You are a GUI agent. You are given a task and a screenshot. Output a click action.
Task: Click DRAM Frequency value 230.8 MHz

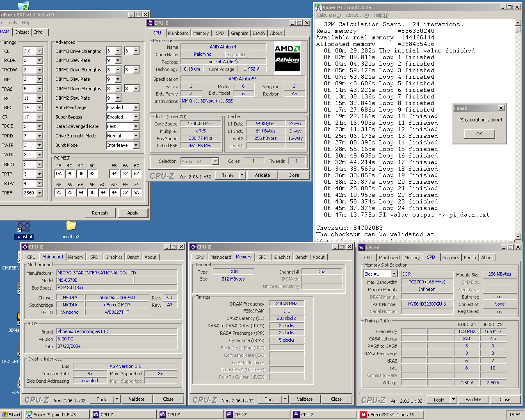tap(287, 304)
